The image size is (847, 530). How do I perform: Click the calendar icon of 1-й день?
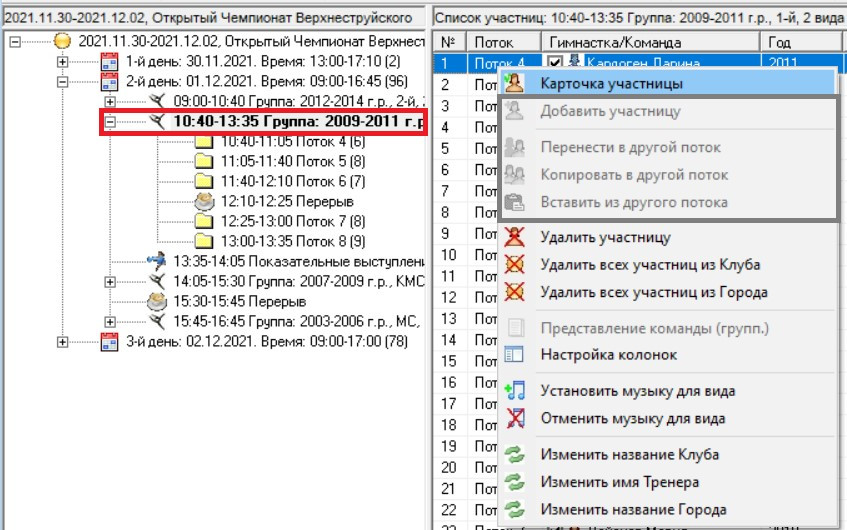(111, 62)
